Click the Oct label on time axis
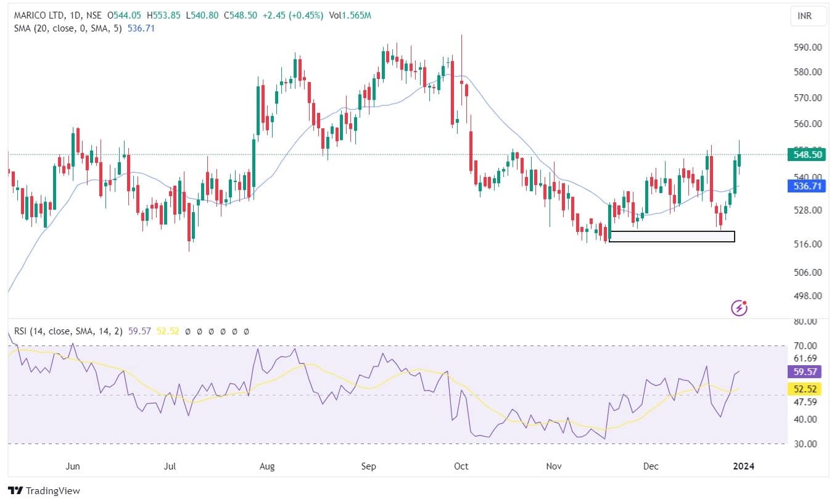This screenshot has height=504, width=837. (461, 466)
